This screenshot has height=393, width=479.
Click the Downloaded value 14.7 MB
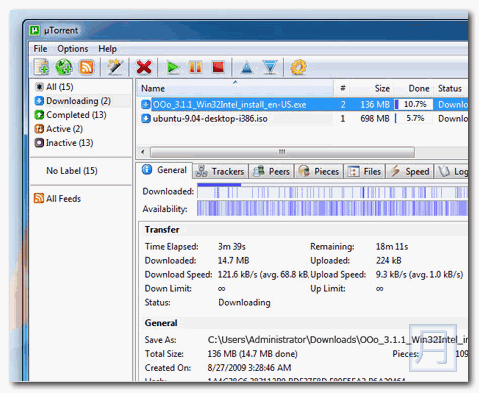[x=233, y=260]
